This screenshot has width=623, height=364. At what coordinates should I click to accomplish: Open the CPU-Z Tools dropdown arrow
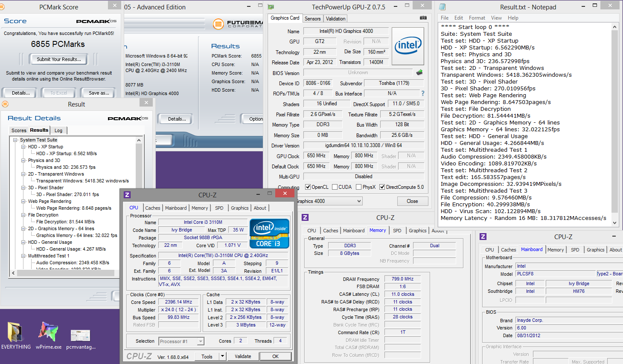pos(222,356)
